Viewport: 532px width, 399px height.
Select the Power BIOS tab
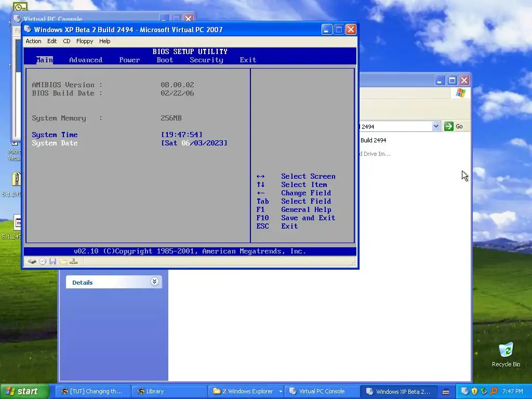click(129, 60)
